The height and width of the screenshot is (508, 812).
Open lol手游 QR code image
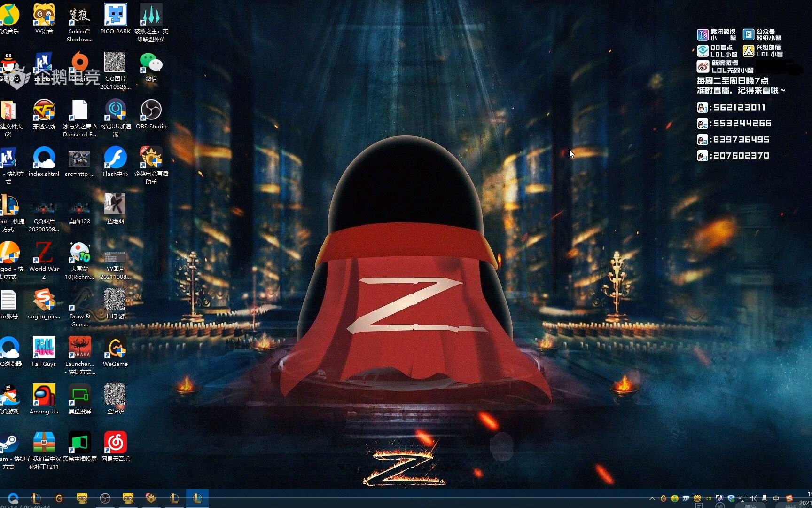point(115,304)
